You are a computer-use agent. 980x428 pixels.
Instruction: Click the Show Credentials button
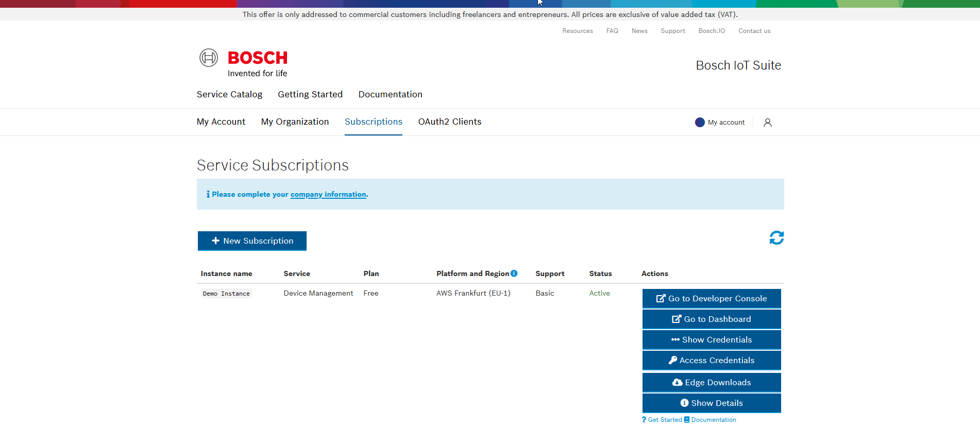click(712, 340)
